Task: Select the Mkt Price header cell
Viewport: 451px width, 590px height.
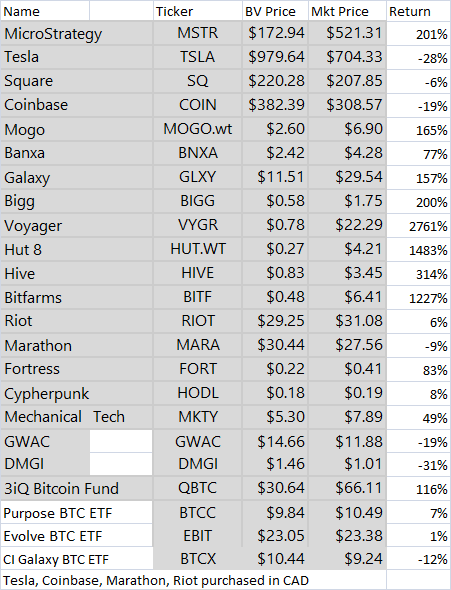Action: pyautogui.click(x=348, y=11)
